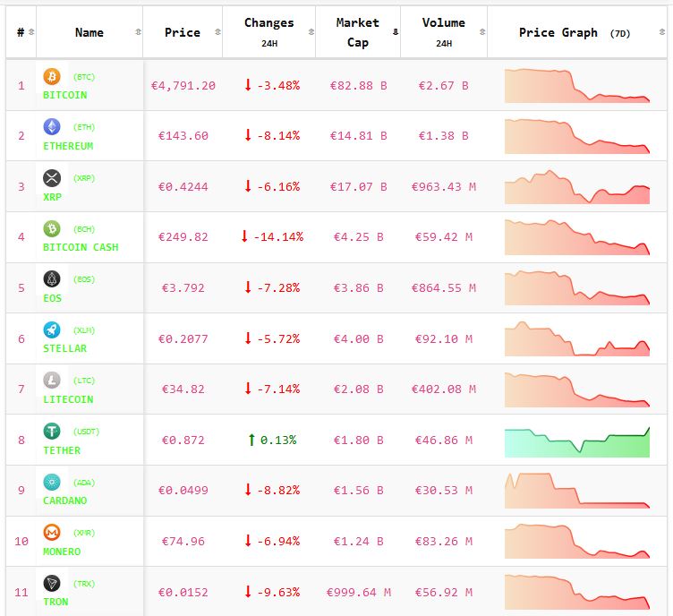Click the Bitcoin Cash green logo icon

point(52,229)
